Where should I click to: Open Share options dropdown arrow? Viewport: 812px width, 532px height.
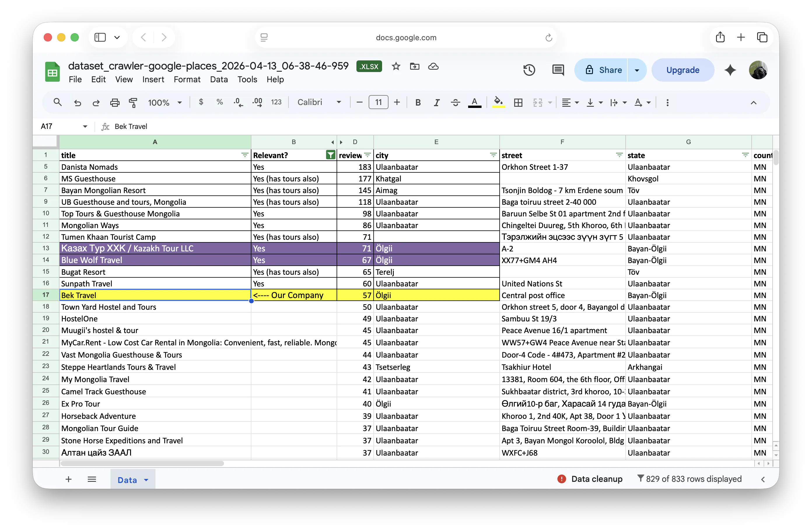(637, 70)
